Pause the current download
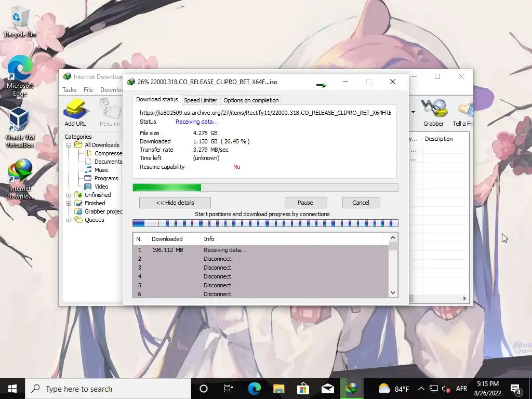This screenshot has width=532, height=399. click(305, 203)
